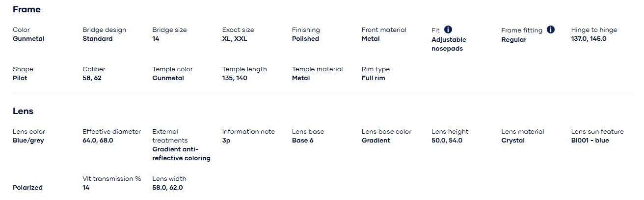
Task: Click the Exact size value XL, XXL
Action: [235, 39]
